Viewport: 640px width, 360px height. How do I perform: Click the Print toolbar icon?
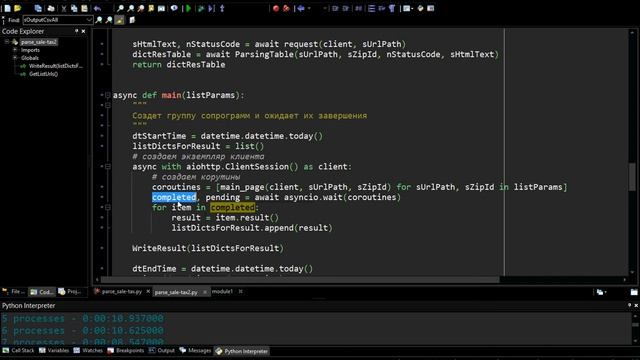[51, 8]
